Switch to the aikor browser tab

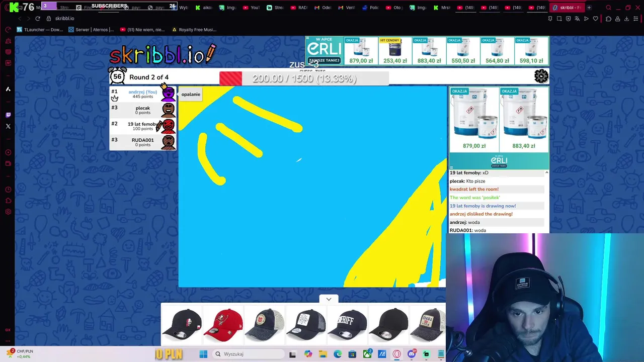point(203,8)
